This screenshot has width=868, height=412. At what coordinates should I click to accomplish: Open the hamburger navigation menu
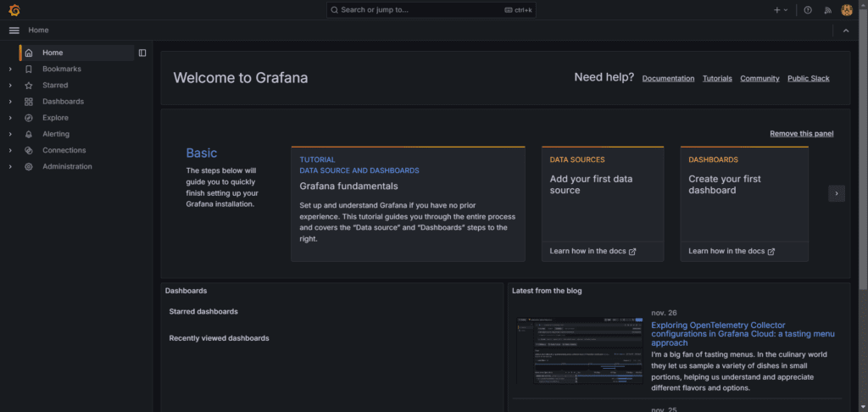(x=14, y=31)
